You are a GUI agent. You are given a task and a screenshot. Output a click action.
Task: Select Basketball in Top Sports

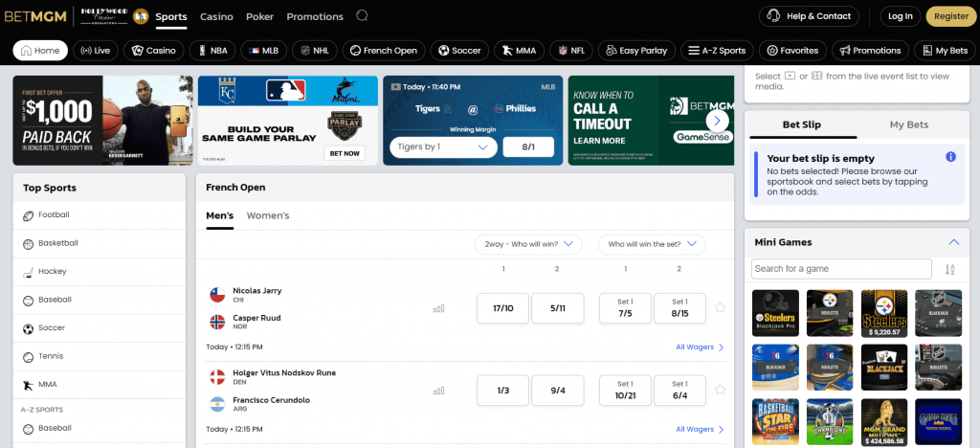coord(100,244)
